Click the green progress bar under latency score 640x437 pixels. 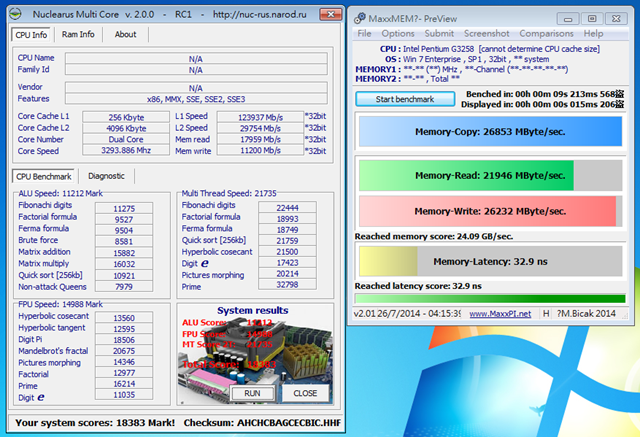pyautogui.click(x=490, y=299)
